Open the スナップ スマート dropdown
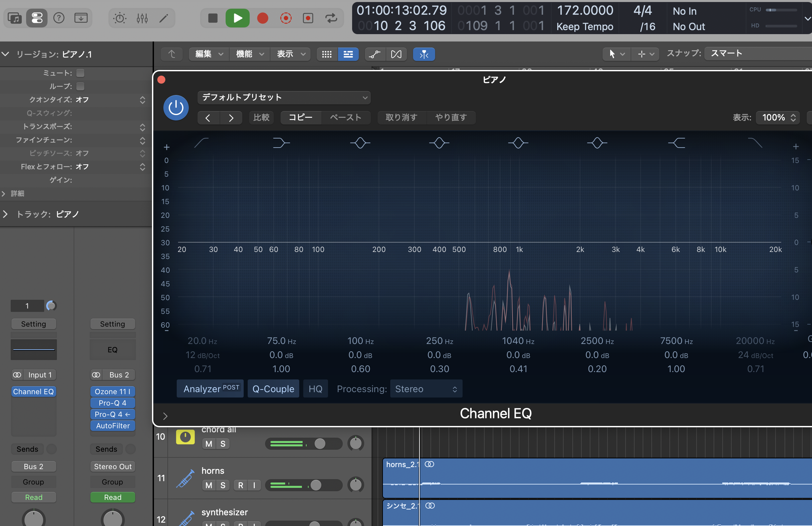Image resolution: width=812 pixels, height=526 pixels. pyautogui.click(x=757, y=53)
